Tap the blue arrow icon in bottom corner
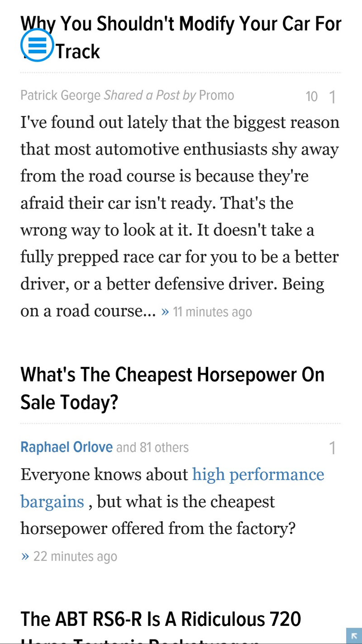Viewport: 362px width, 644px height. point(354,636)
